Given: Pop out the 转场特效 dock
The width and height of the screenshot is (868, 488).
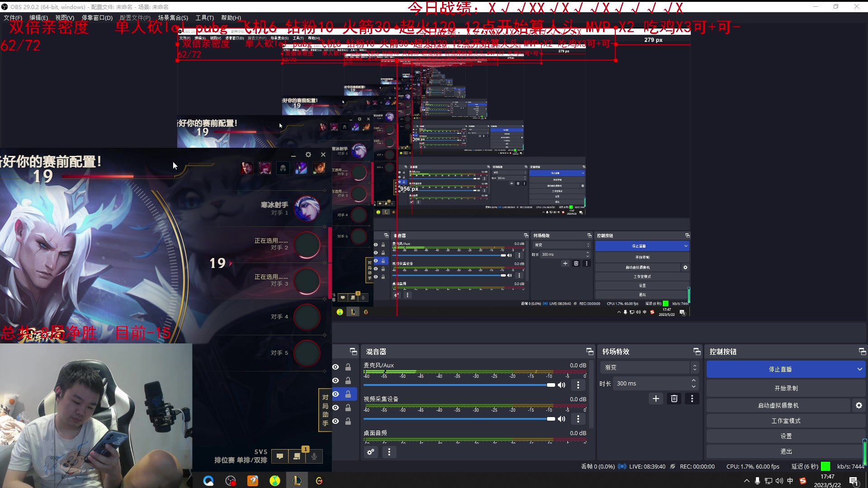Looking at the screenshot, I should [697, 352].
